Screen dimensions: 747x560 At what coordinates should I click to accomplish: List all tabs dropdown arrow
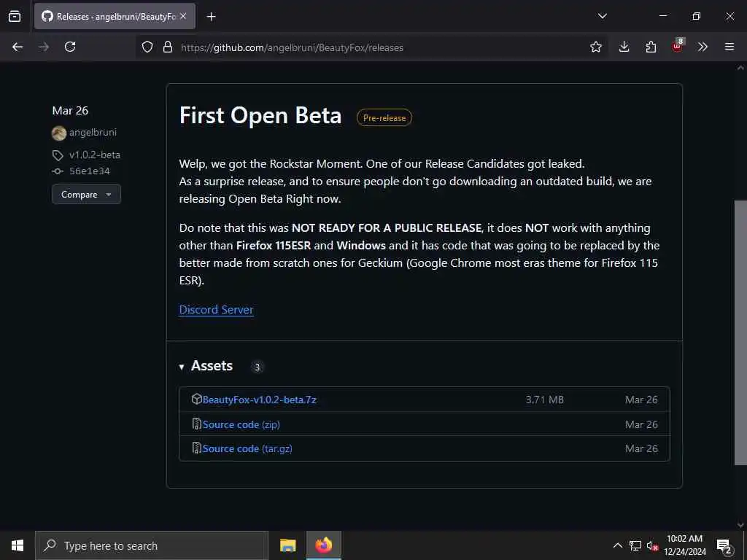(x=602, y=16)
